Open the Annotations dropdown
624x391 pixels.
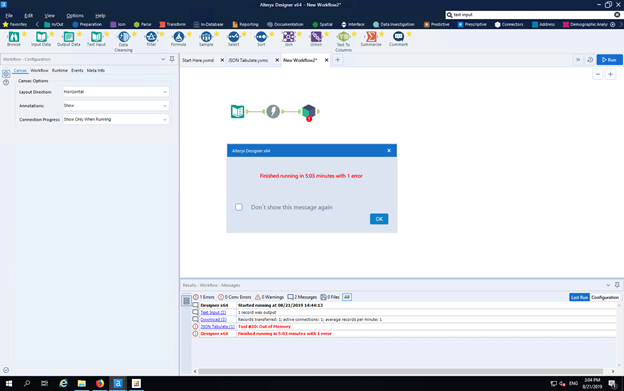tap(116, 106)
